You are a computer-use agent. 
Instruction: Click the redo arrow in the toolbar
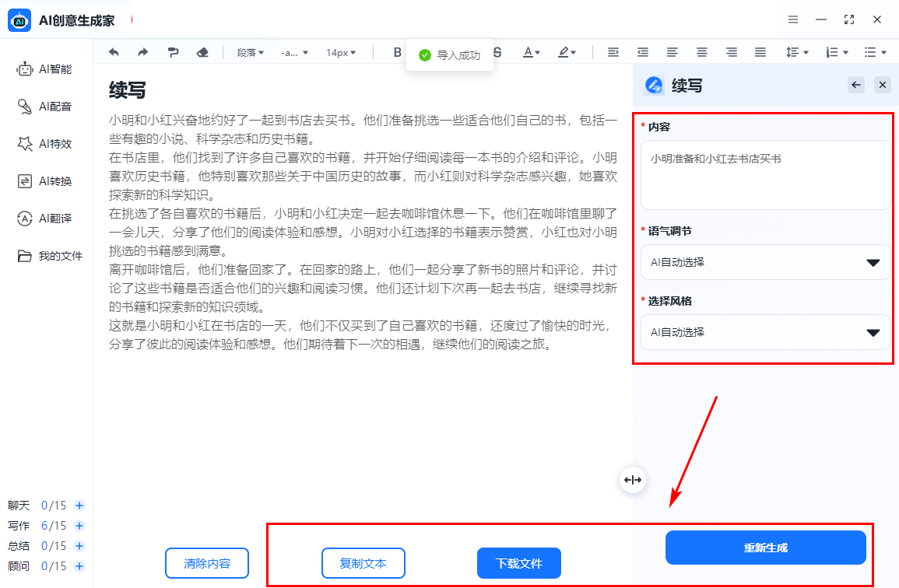click(142, 52)
